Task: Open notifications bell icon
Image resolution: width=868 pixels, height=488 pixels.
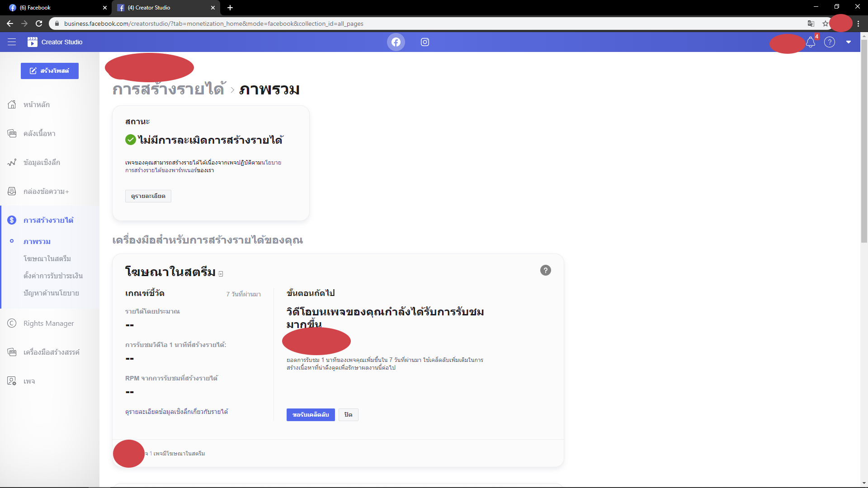Action: click(811, 42)
